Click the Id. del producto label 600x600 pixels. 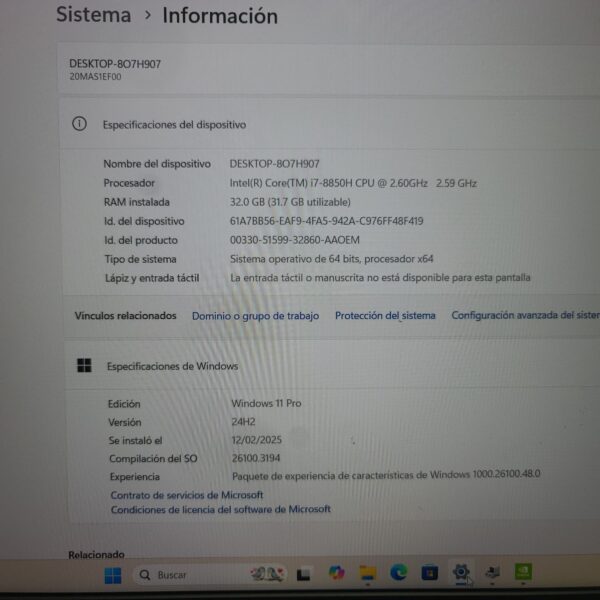[x=141, y=241]
